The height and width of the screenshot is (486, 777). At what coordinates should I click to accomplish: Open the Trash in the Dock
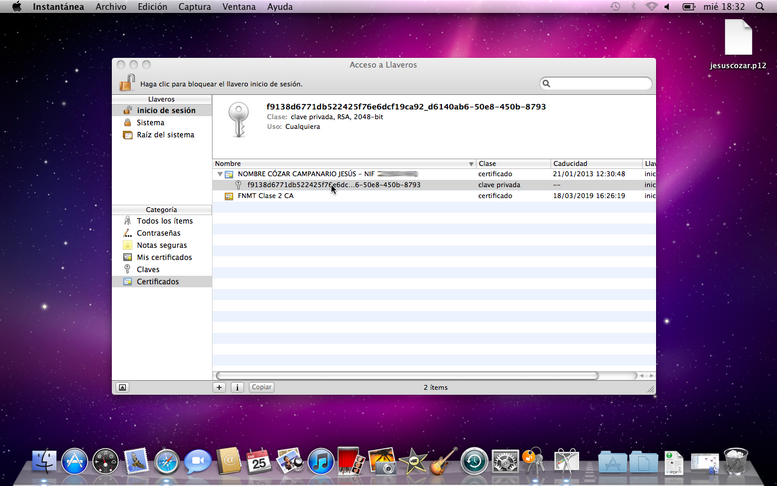[x=735, y=461]
